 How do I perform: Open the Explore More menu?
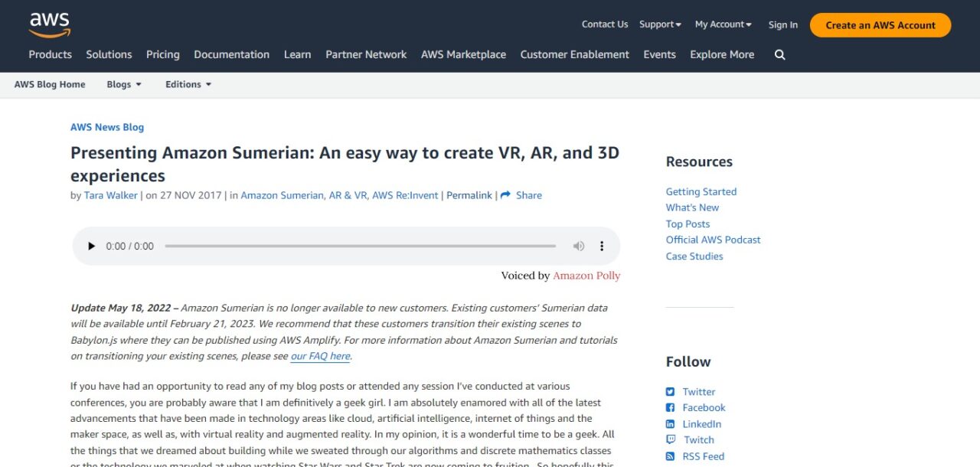click(x=722, y=54)
